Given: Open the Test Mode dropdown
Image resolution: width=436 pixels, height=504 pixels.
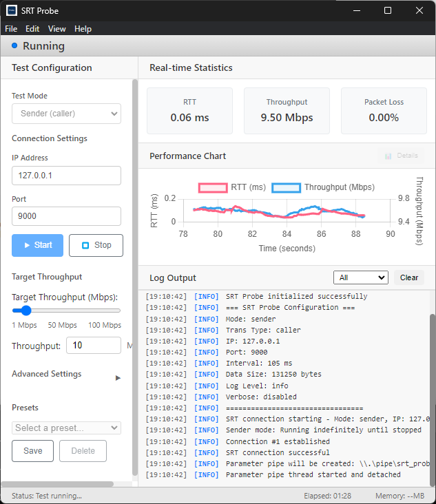Looking at the screenshot, I should coord(66,114).
